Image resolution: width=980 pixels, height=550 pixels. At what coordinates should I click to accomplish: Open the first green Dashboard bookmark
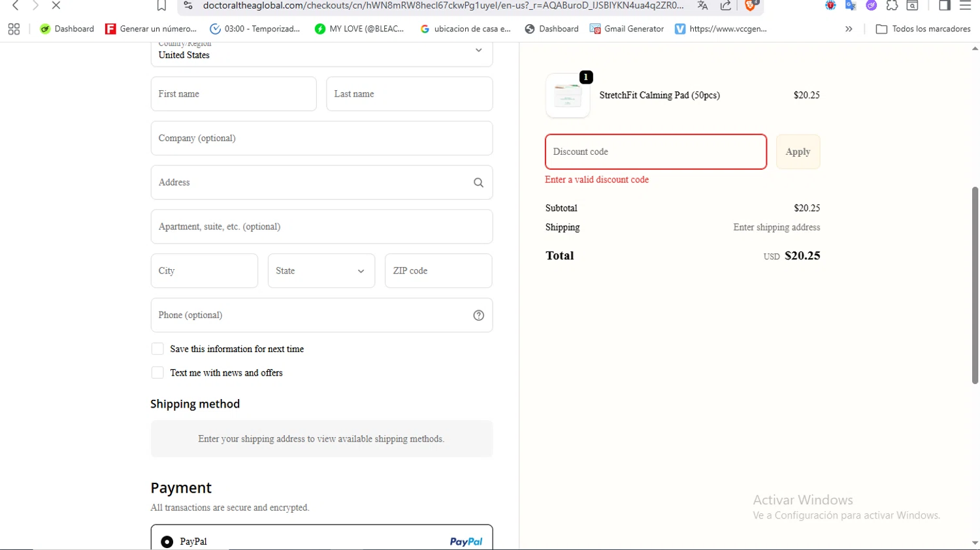tap(67, 29)
